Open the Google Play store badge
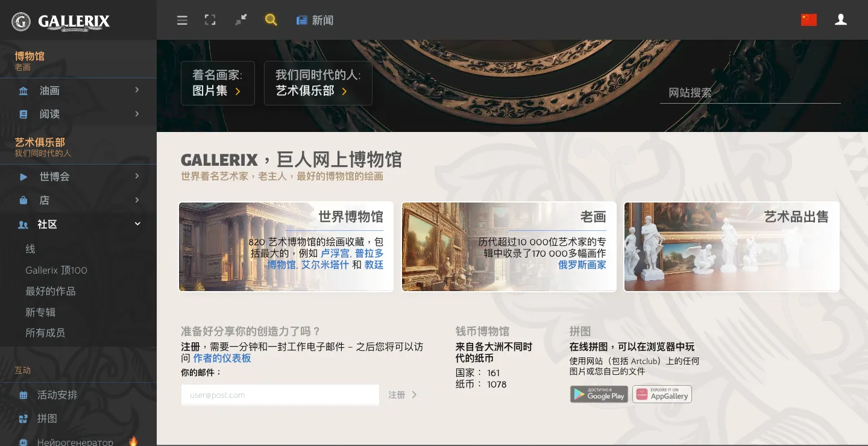The width and height of the screenshot is (868, 446). pyautogui.click(x=599, y=394)
